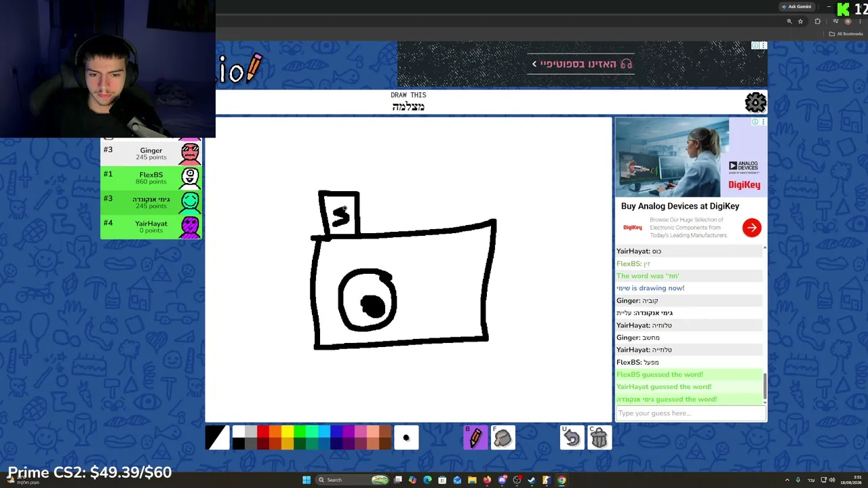This screenshot has height=488, width=868.
Task: Open File Explorer from the taskbar
Action: 472,480
